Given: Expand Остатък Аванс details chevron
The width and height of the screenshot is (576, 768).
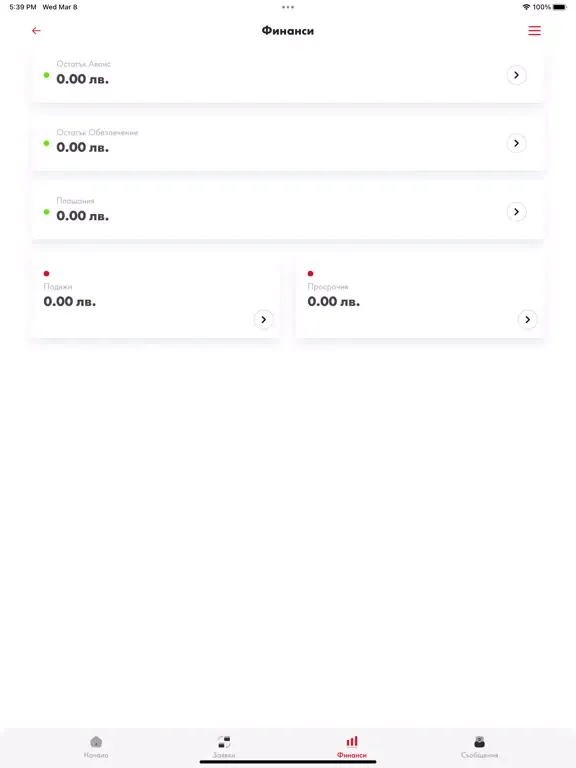Looking at the screenshot, I should (x=516, y=75).
